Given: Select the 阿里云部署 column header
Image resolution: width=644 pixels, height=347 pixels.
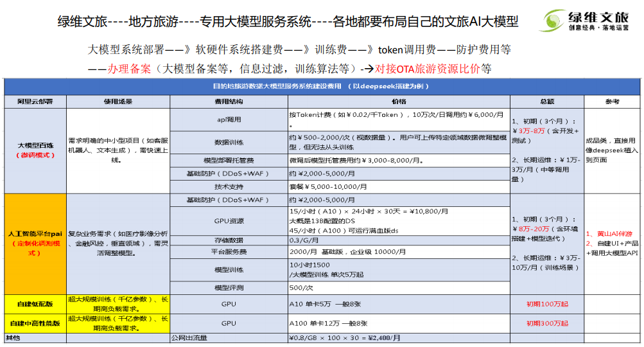Looking at the screenshot, I should (x=35, y=102).
